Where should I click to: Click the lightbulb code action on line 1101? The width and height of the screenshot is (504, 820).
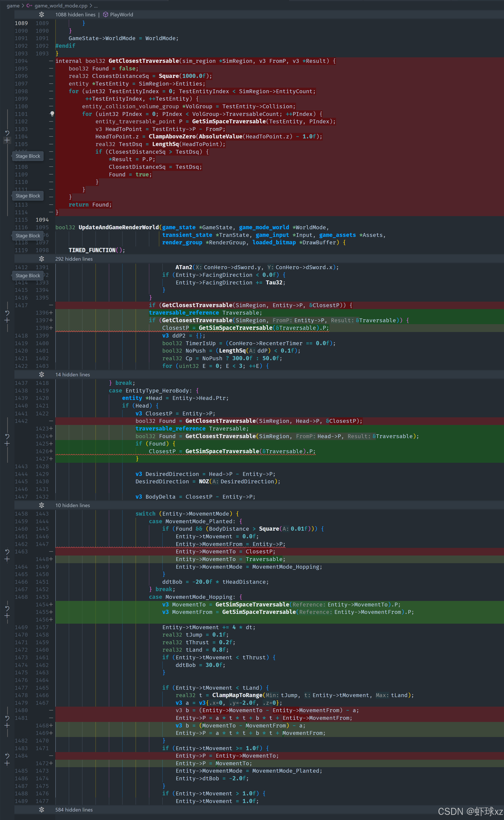(52, 114)
